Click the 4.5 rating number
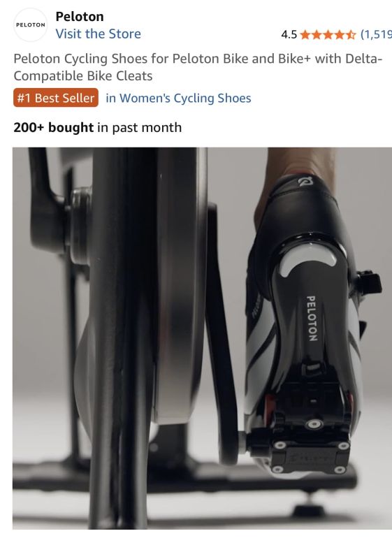The height and width of the screenshot is (559, 392). click(x=289, y=34)
